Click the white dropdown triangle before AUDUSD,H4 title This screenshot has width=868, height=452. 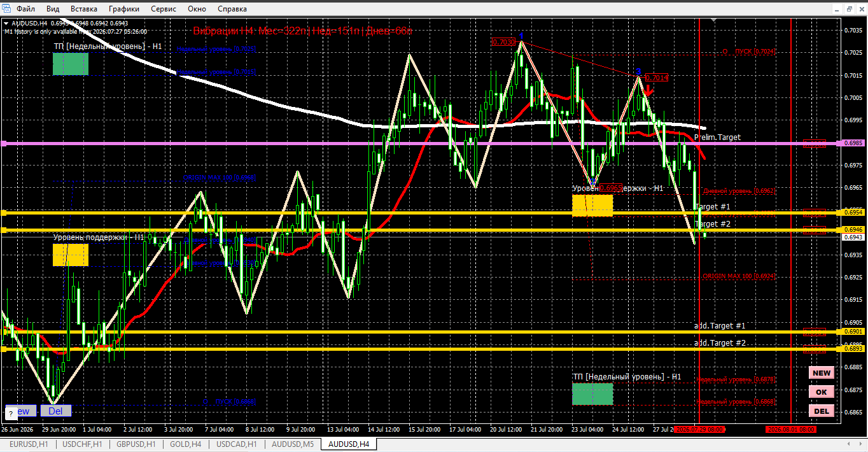pyautogui.click(x=6, y=24)
